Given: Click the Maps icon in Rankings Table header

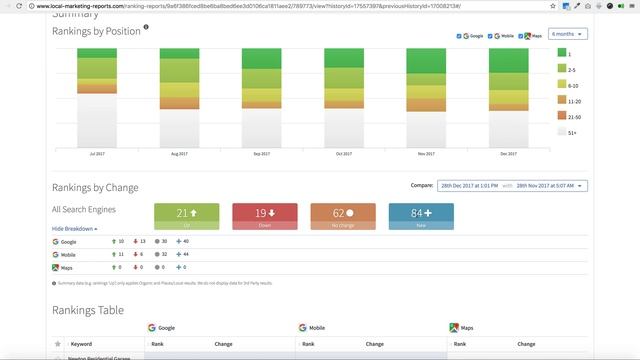Looking at the screenshot, I should [x=454, y=328].
